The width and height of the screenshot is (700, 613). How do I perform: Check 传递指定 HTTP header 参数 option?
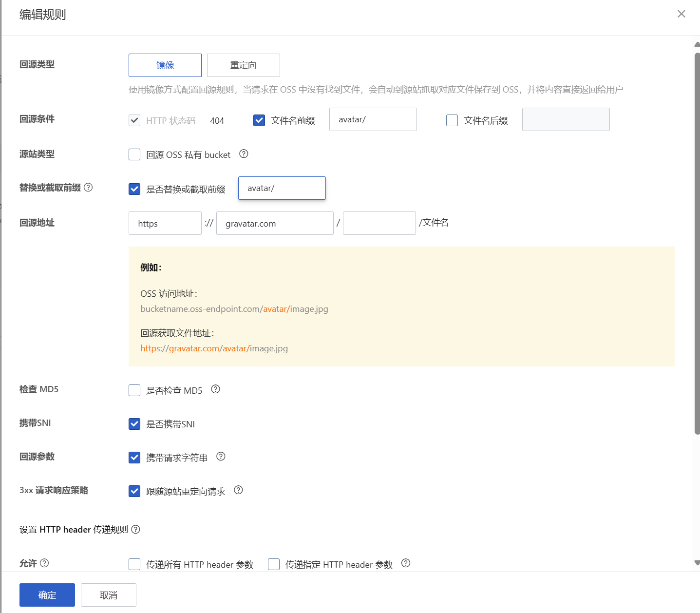[274, 564]
